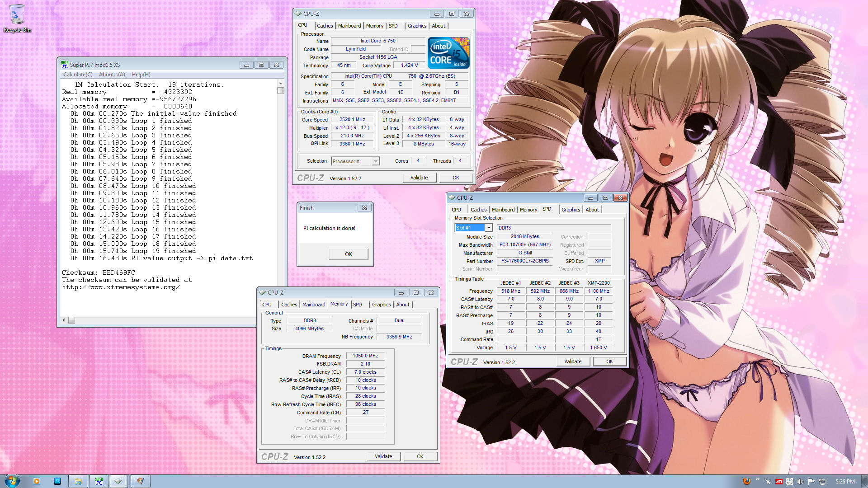The width and height of the screenshot is (868, 488).
Task: Click the round gauge tray icon
Action: (789, 482)
